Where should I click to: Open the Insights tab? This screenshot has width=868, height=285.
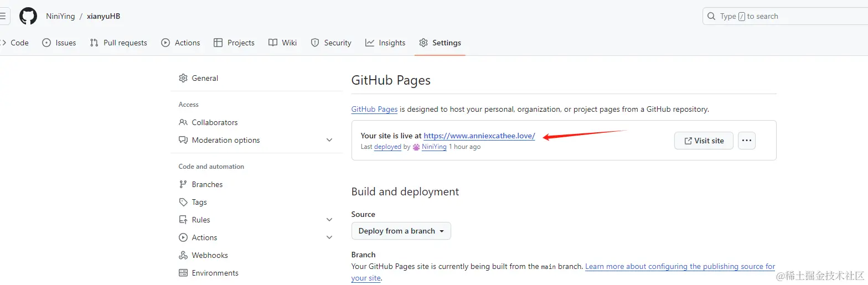pos(385,43)
